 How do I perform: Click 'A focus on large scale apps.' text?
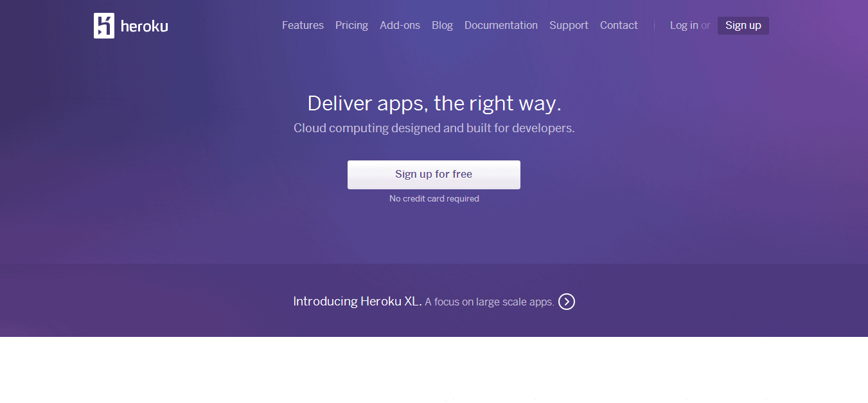[490, 302]
